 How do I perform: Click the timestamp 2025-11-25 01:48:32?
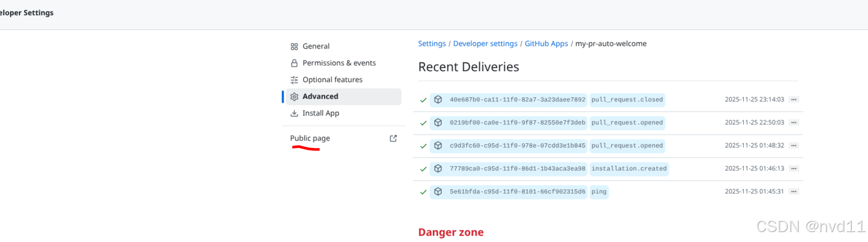click(x=754, y=145)
